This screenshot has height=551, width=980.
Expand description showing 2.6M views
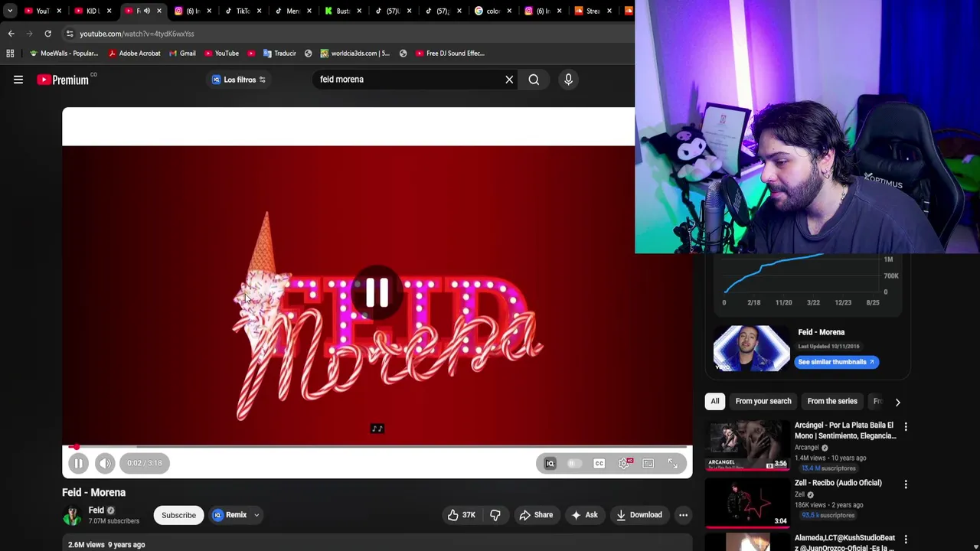coord(106,545)
